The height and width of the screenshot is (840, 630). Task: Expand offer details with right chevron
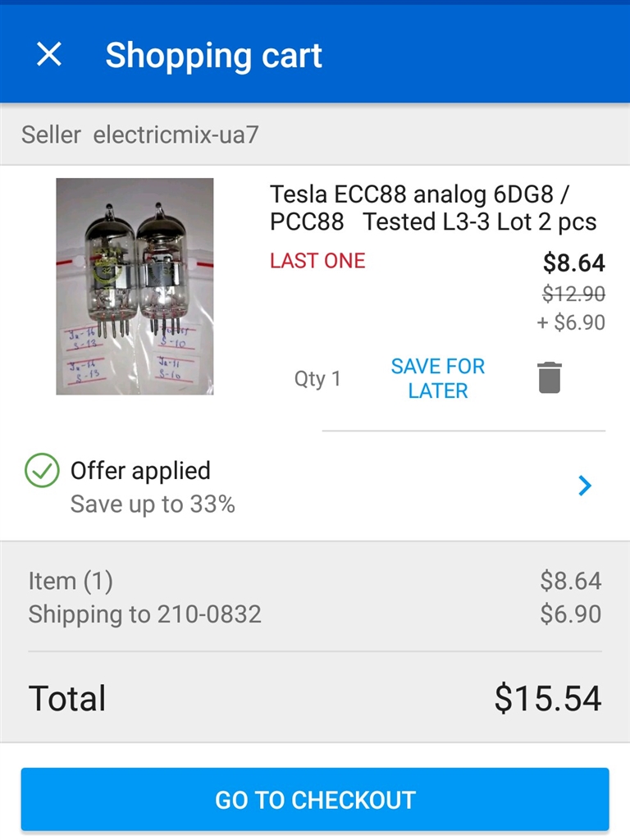[x=584, y=486]
